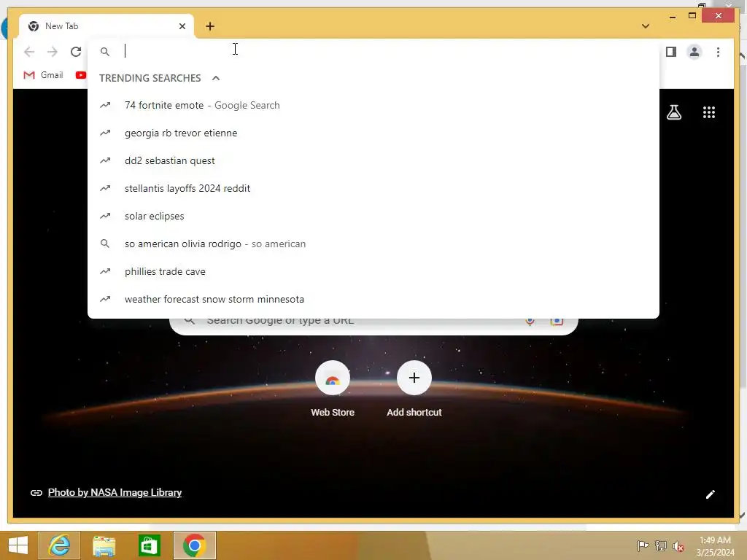Select suggestion solar eclipses

373,216
